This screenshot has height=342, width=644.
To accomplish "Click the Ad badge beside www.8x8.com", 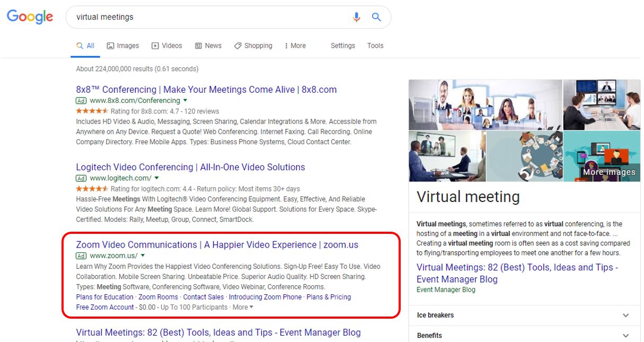I will [x=81, y=101].
